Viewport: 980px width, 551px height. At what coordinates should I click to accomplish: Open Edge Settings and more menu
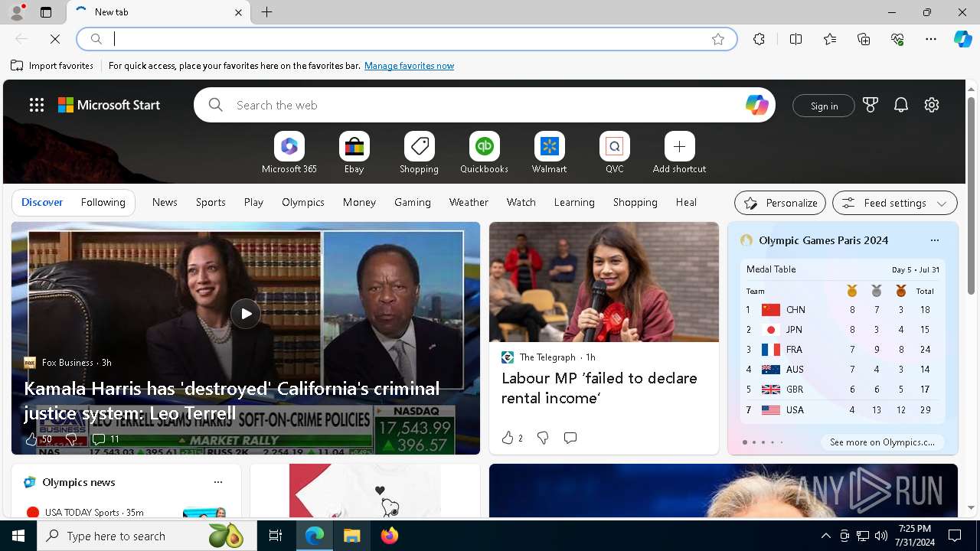(x=931, y=39)
